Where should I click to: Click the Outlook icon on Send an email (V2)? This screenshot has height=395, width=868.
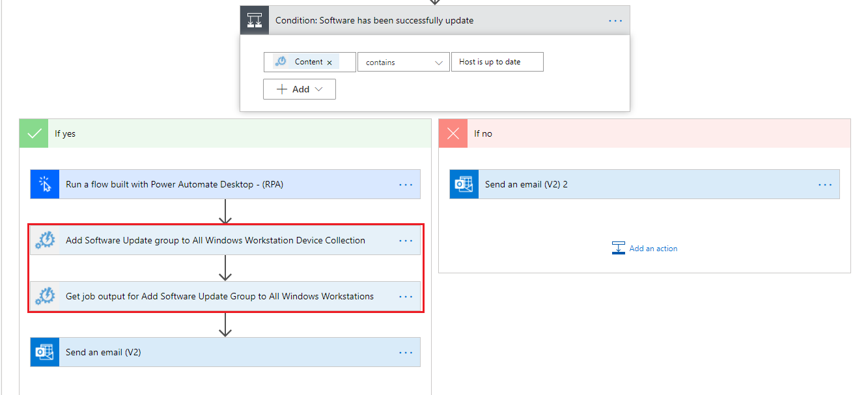click(45, 353)
